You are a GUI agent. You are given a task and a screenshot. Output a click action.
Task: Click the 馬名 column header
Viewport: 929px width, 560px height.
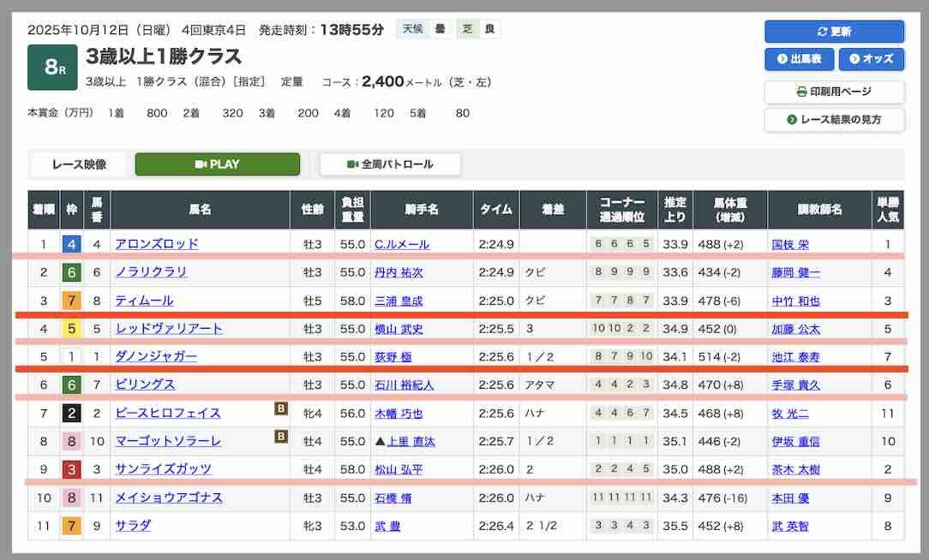[x=200, y=210]
